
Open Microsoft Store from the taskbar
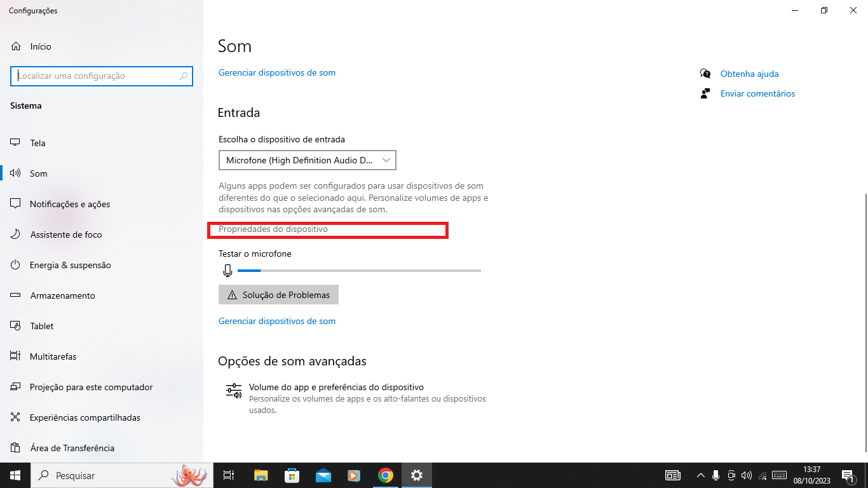tap(292, 475)
